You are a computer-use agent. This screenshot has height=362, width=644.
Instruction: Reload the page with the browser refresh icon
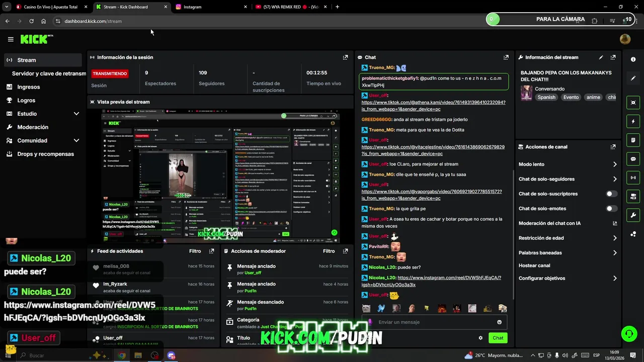pyautogui.click(x=31, y=21)
